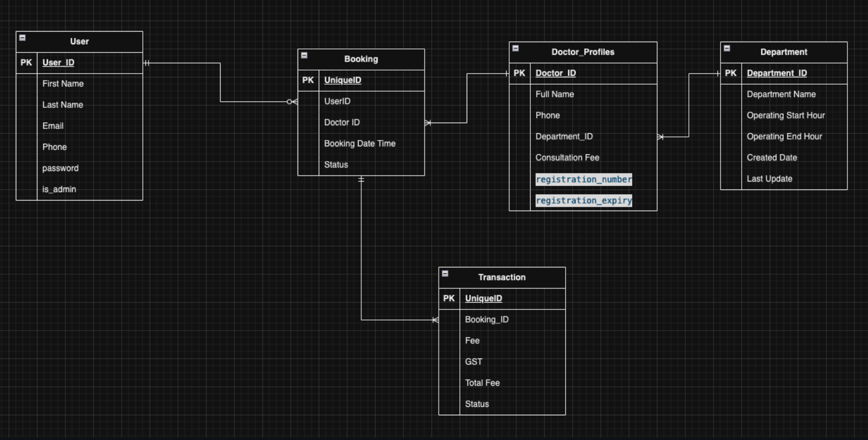Select the Transaction table header
Image resolution: width=868 pixels, height=440 pixels.
501,277
